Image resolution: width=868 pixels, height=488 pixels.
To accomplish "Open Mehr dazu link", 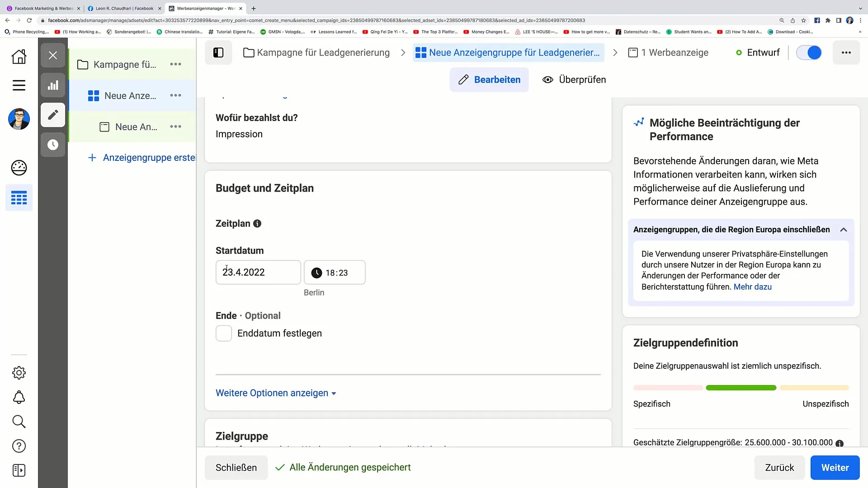I will pyautogui.click(x=752, y=287).
